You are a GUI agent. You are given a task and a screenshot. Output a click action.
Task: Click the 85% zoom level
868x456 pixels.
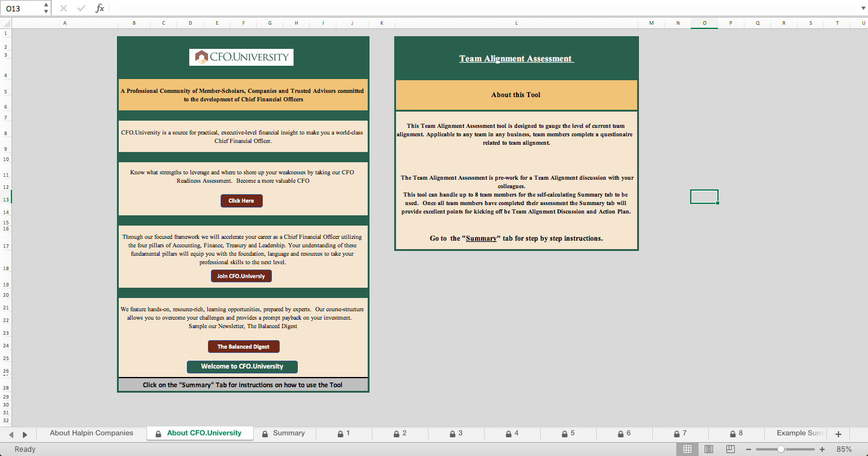tap(844, 449)
